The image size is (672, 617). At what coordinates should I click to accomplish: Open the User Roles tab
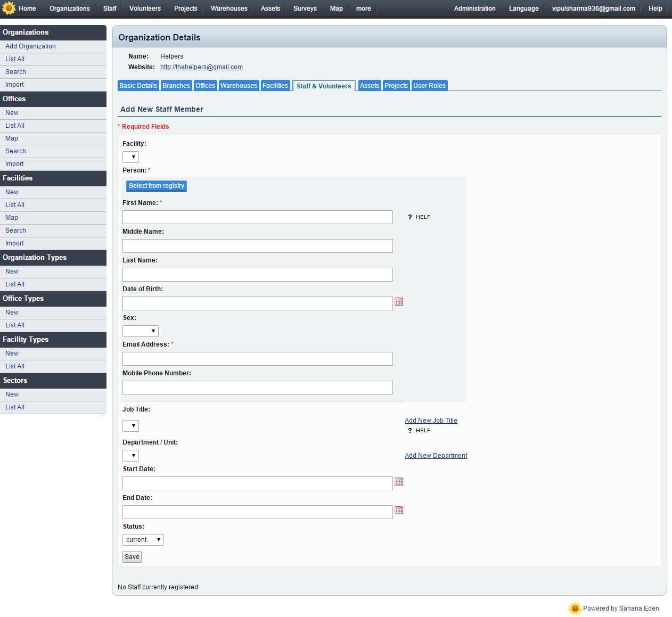point(429,86)
